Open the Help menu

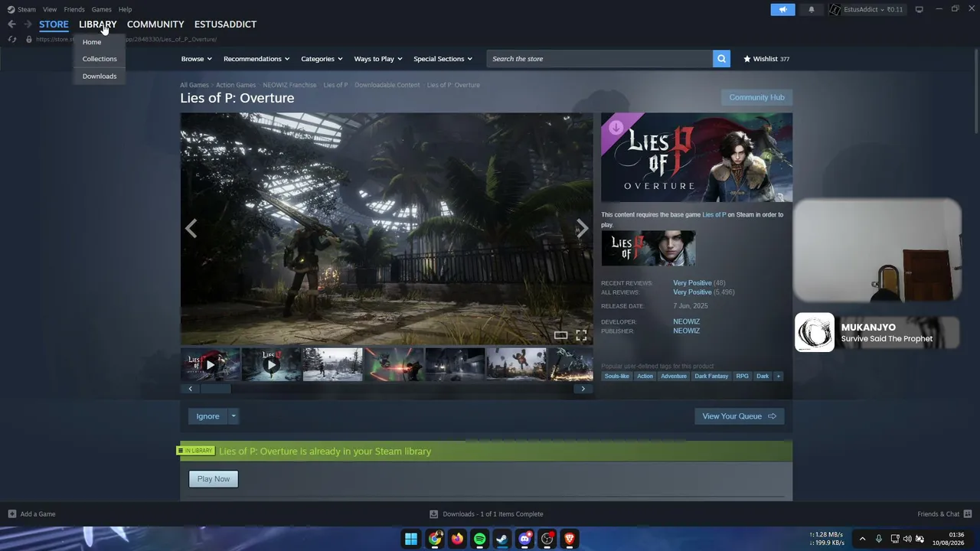point(126,9)
